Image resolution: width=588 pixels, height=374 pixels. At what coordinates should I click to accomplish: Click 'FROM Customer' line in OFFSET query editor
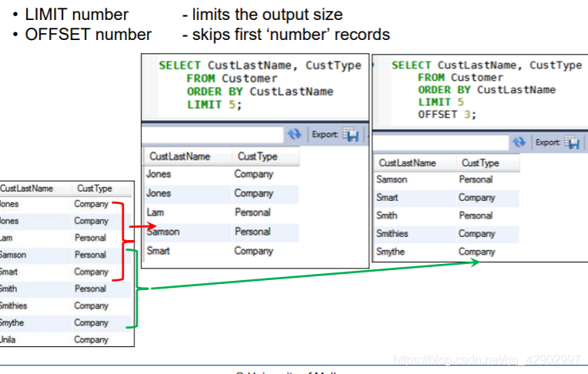click(x=460, y=78)
